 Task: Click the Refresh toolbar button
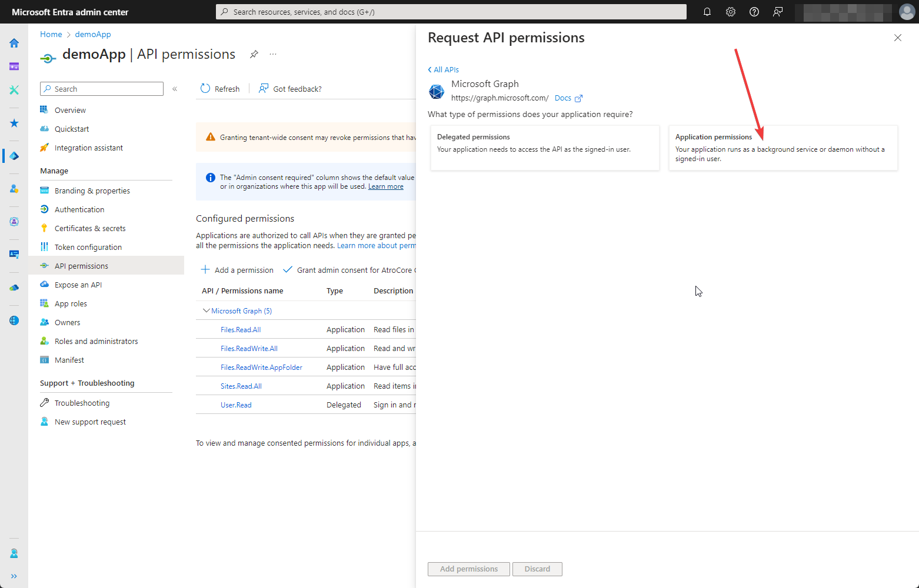click(220, 89)
